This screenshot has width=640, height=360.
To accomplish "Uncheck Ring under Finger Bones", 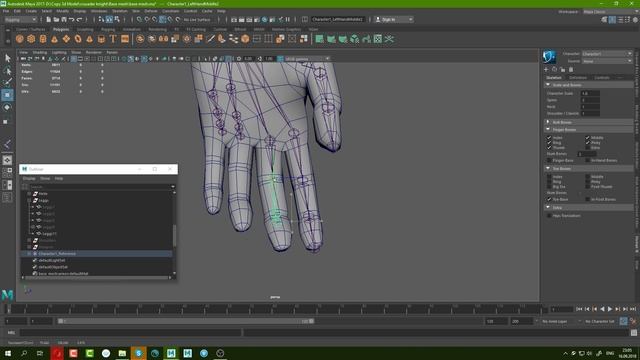I will (549, 143).
